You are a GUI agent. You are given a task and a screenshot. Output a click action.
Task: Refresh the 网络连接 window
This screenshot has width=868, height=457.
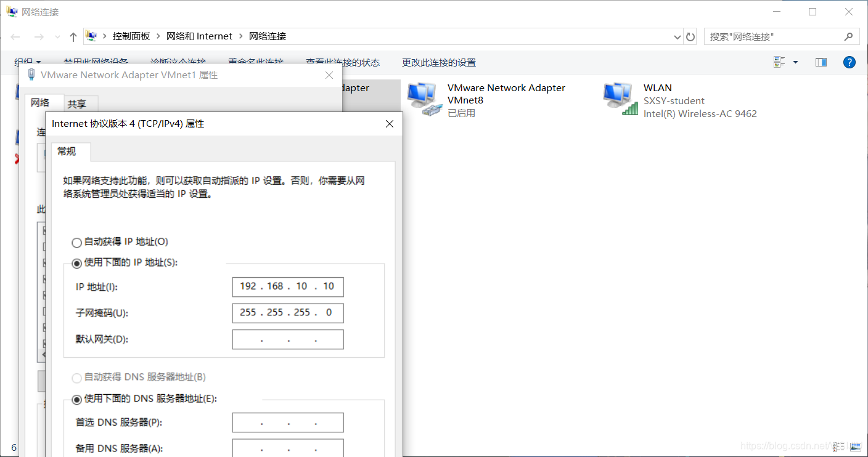(x=690, y=37)
